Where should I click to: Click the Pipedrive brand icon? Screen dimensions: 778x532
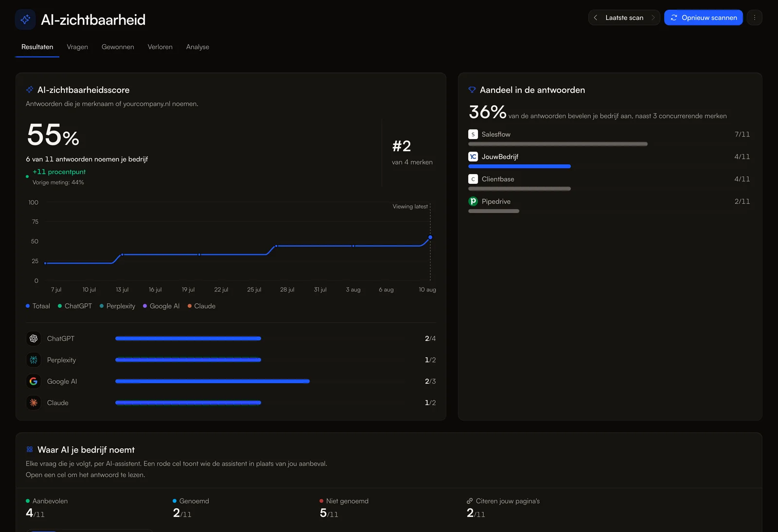(473, 201)
